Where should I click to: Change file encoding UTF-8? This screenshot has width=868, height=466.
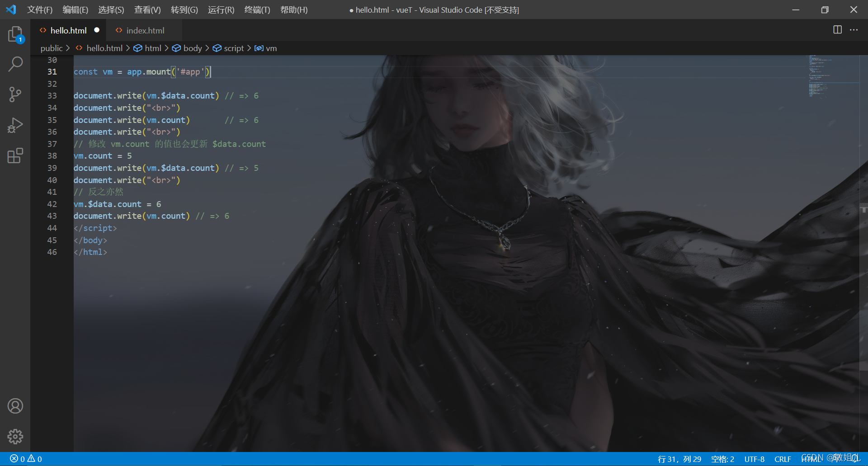coord(755,459)
